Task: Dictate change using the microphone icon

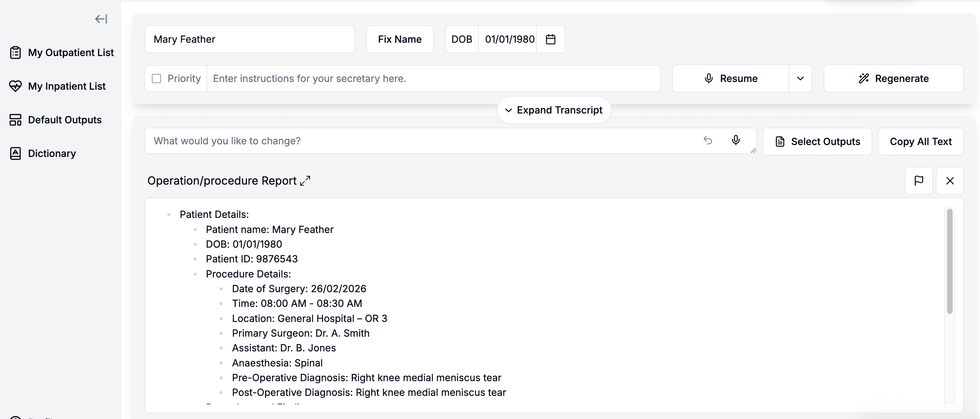Action: pyautogui.click(x=736, y=140)
